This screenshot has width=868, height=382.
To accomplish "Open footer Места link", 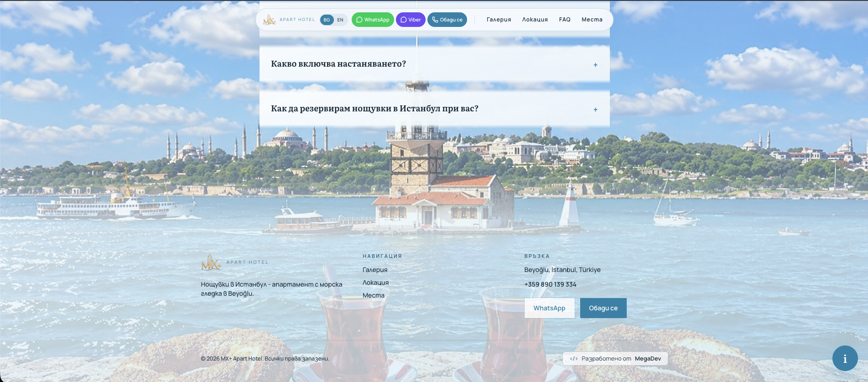I will coord(374,295).
